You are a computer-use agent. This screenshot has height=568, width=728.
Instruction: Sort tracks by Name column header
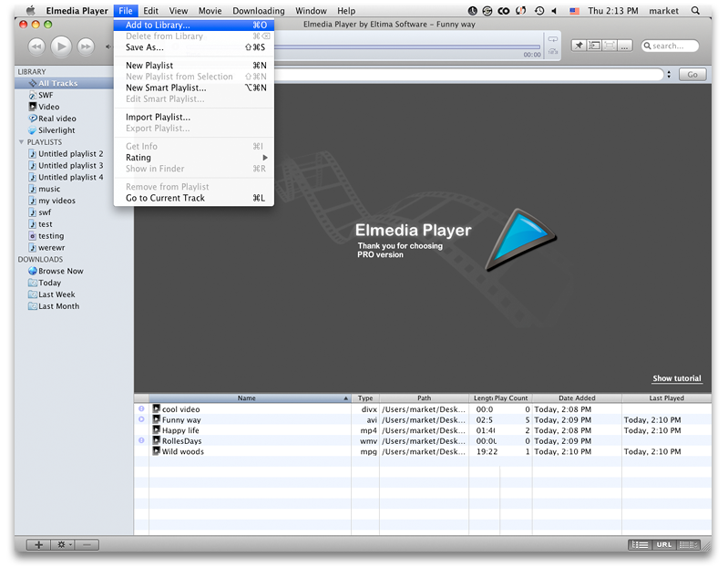250,398
